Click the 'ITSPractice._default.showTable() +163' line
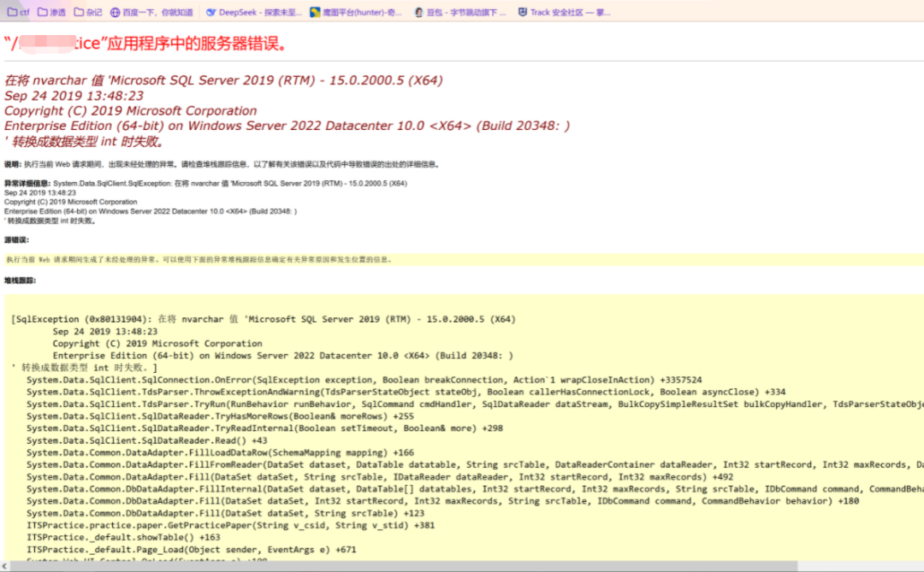The height and width of the screenshot is (572, 924). click(x=123, y=537)
